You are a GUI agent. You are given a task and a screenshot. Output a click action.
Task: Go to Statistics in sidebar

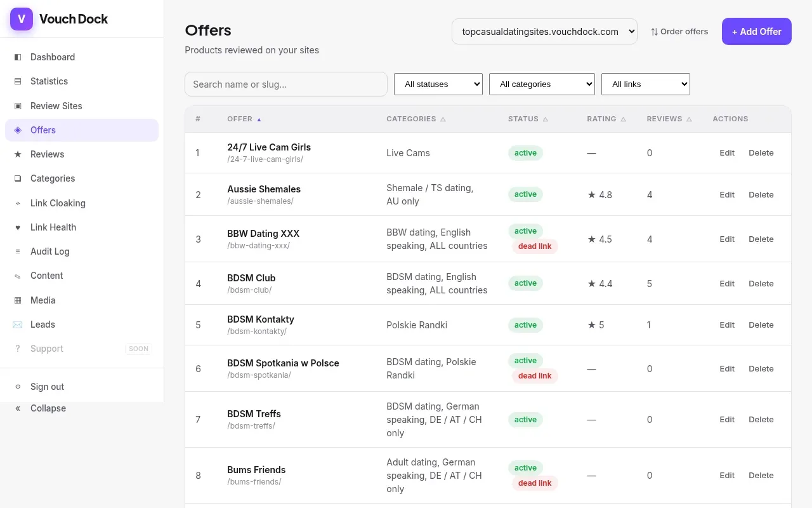tap(82, 81)
